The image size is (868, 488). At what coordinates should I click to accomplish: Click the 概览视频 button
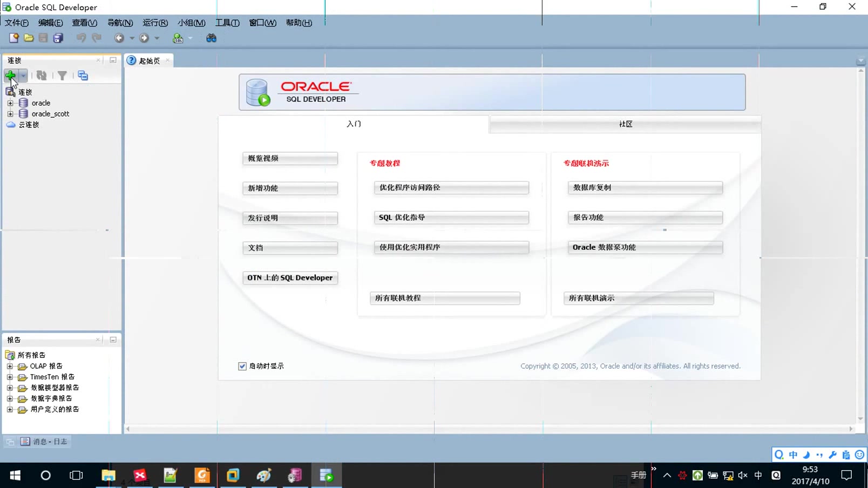click(x=290, y=158)
